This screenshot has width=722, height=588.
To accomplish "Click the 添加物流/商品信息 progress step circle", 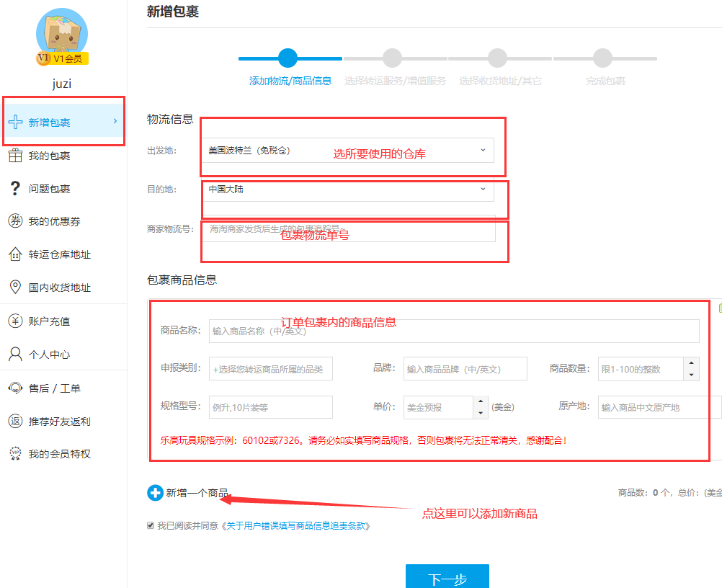I will [288, 58].
